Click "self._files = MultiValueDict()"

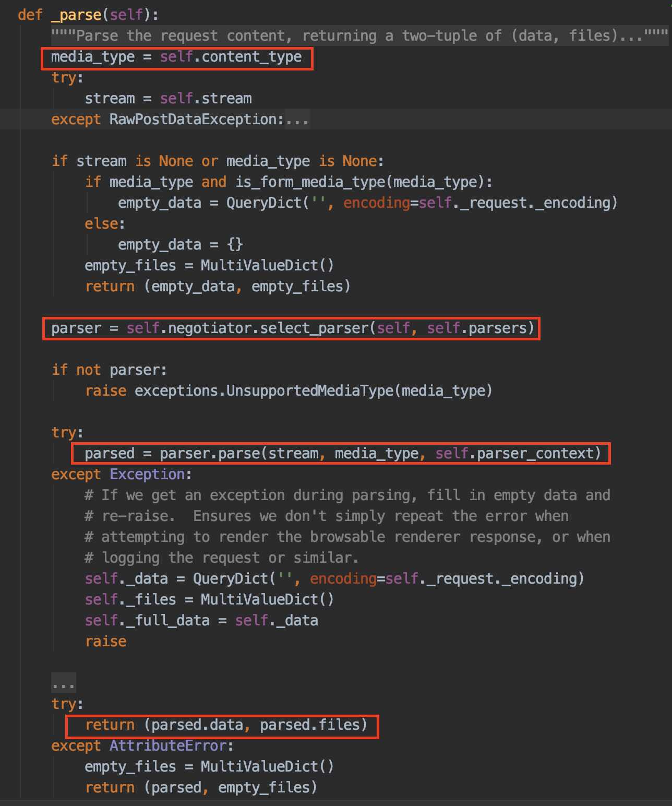pos(209,600)
